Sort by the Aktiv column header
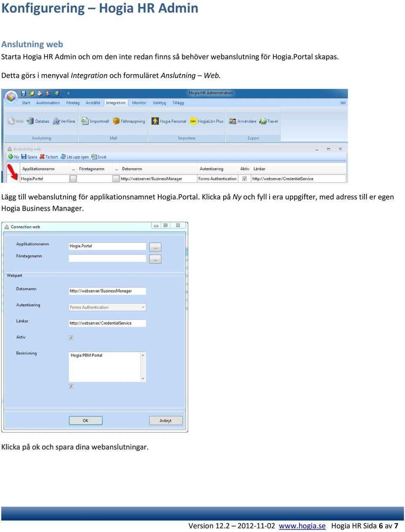This screenshot has width=405, height=532. coord(245,169)
